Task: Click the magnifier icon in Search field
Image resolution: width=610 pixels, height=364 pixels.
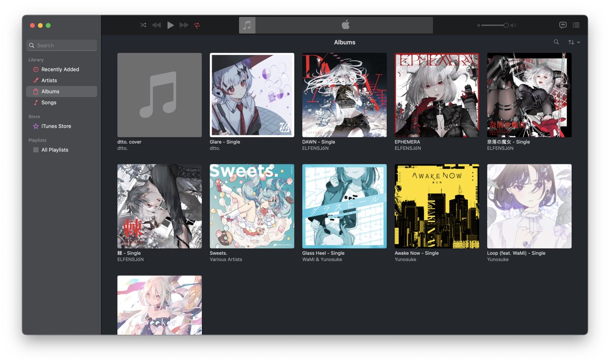Action: (32, 45)
